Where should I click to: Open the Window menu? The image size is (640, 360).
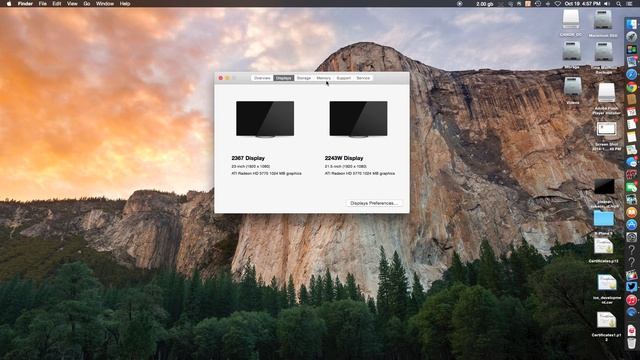[x=105, y=4]
